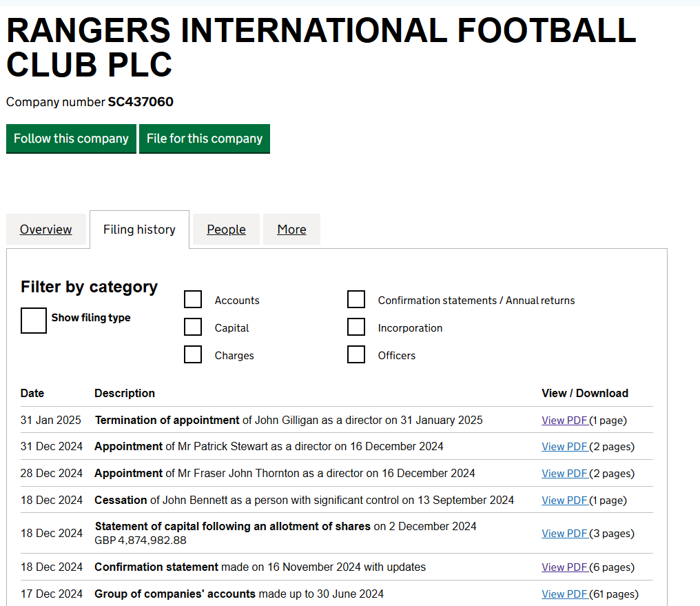Click the View / Download column header
The image size is (700, 606).
click(585, 393)
